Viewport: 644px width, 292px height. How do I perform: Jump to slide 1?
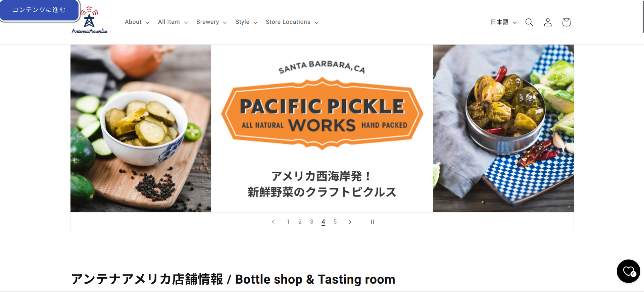point(288,222)
